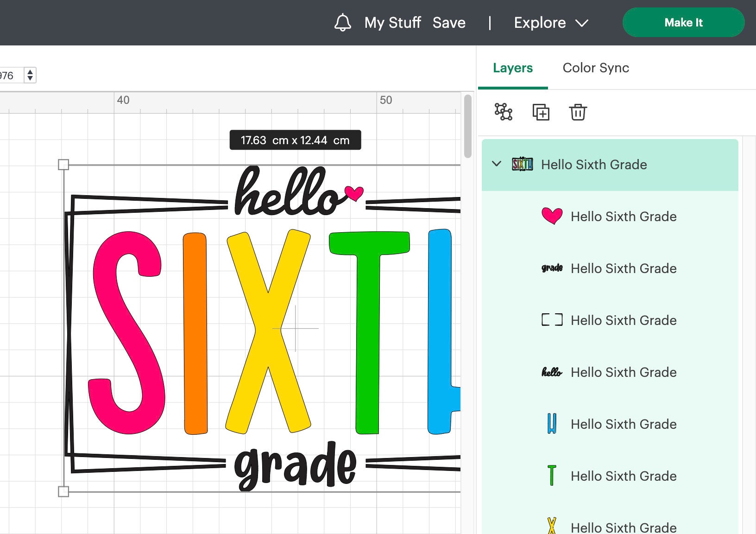The image size is (756, 534).
Task: Click the group/ungroup icon in Layers panel
Action: pyautogui.click(x=502, y=112)
